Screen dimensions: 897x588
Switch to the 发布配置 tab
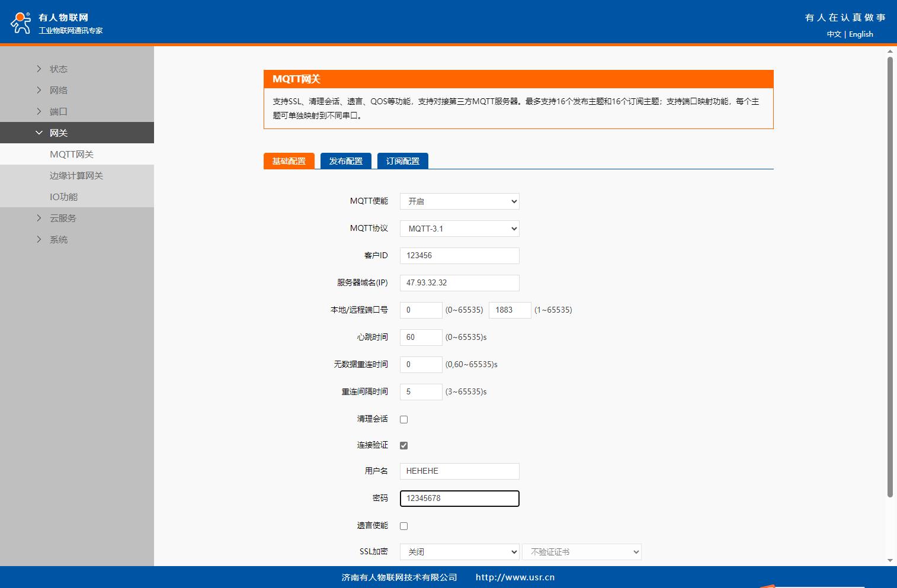point(345,161)
